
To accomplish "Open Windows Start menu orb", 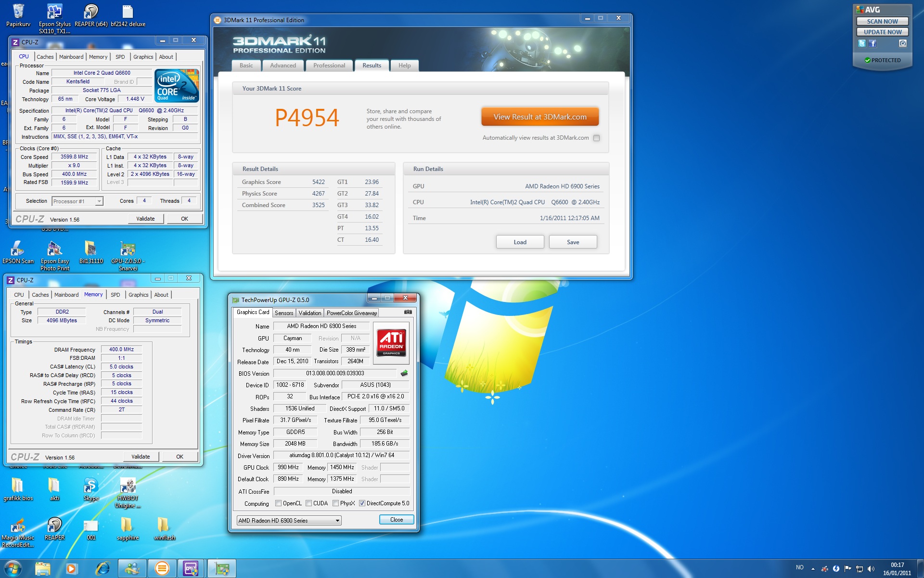I will 13,568.
